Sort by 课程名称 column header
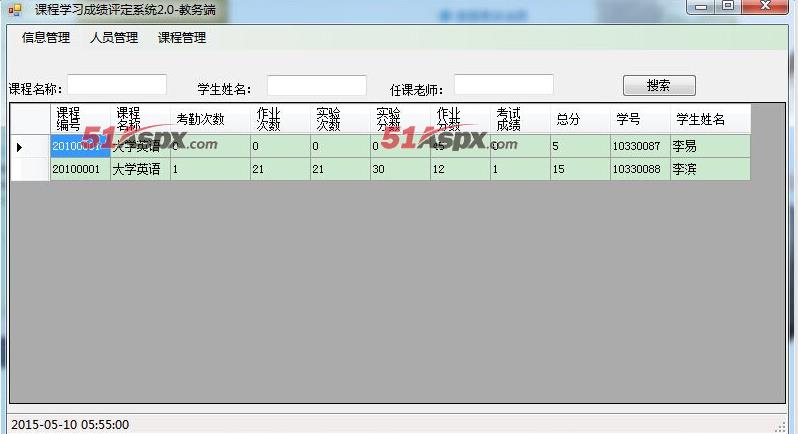This screenshot has width=798, height=434. 140,119
